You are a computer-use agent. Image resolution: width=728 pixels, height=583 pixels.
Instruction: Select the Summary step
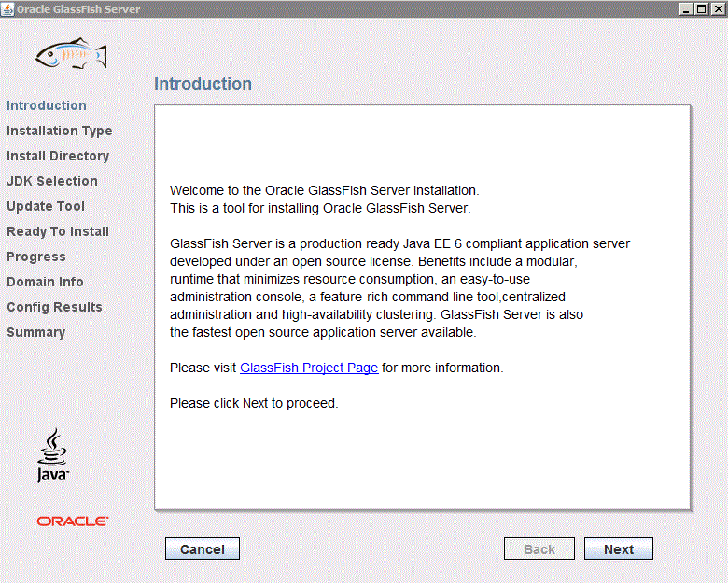pyautogui.click(x=36, y=332)
